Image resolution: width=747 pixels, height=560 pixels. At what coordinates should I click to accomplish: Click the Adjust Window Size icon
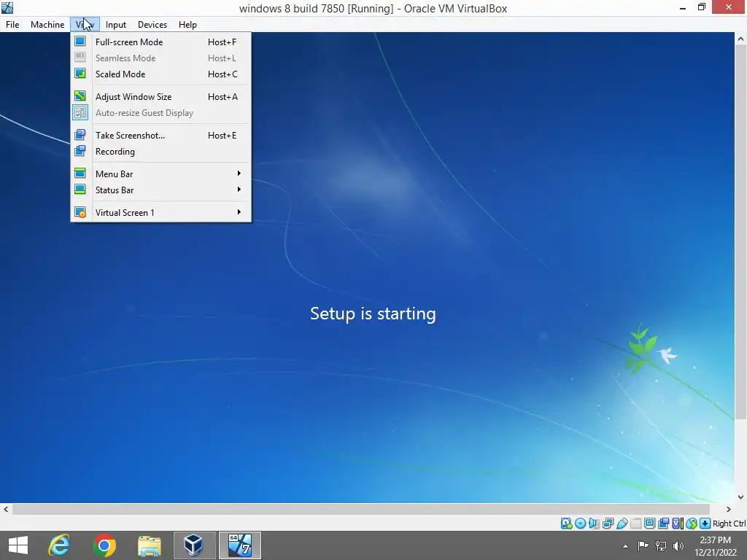click(80, 96)
